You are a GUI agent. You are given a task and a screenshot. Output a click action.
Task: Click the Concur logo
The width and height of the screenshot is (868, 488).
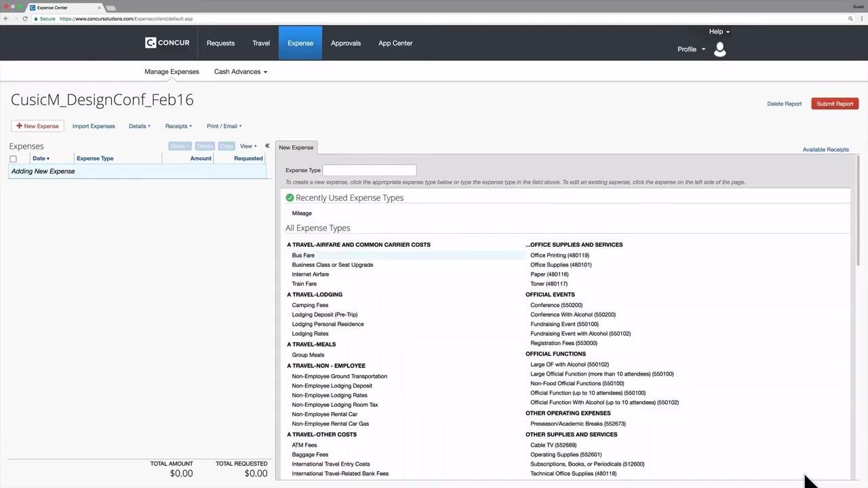click(167, 43)
